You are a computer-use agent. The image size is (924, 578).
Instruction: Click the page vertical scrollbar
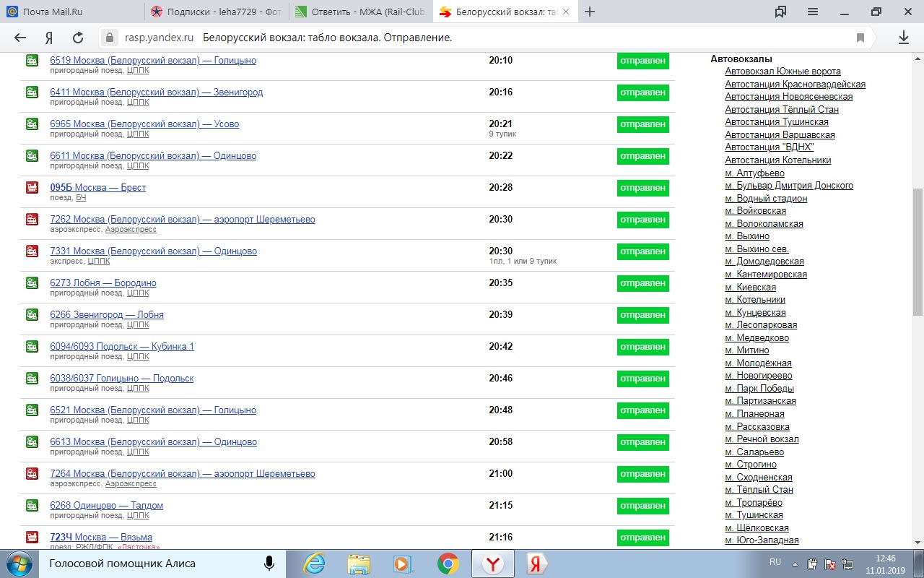point(918,253)
